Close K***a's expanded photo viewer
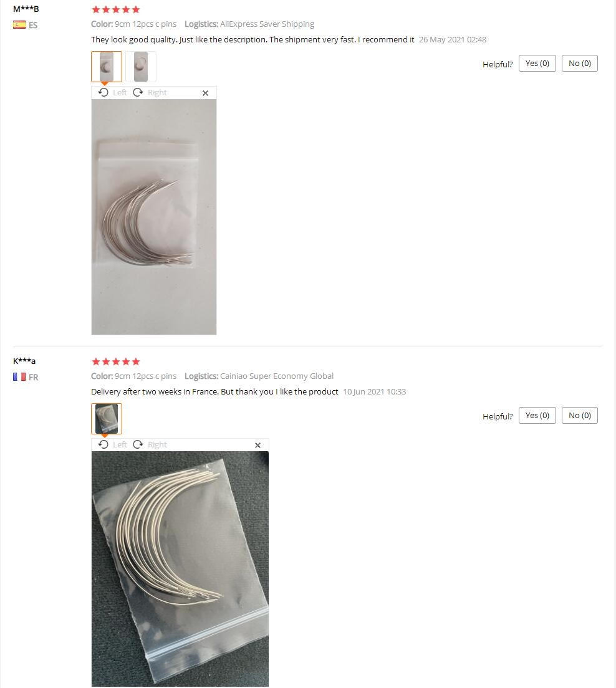The height and width of the screenshot is (688, 616). (257, 445)
